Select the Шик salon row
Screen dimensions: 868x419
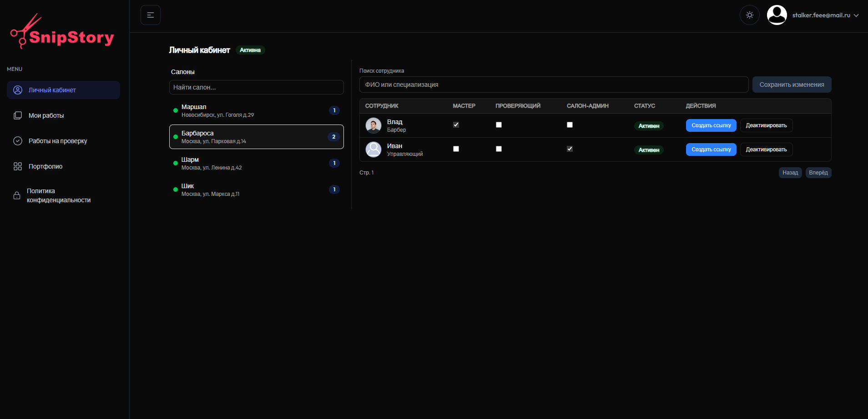(257, 190)
